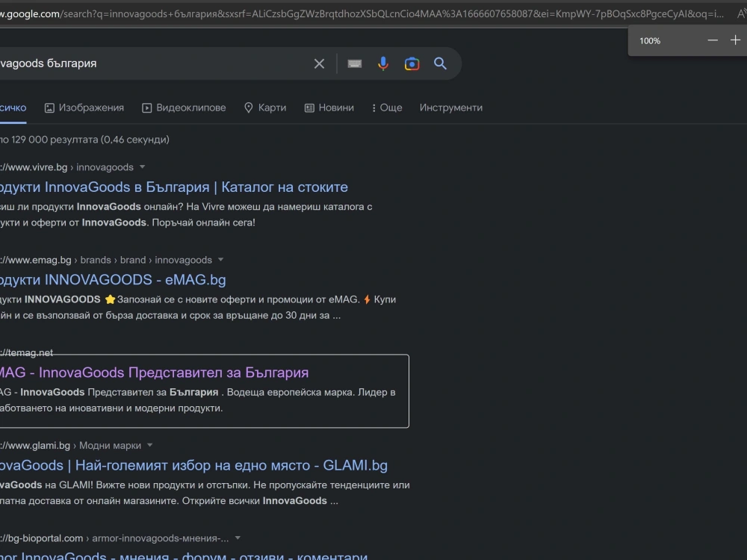The image size is (747, 560).
Task: Open the Карти tab
Action: [265, 108]
